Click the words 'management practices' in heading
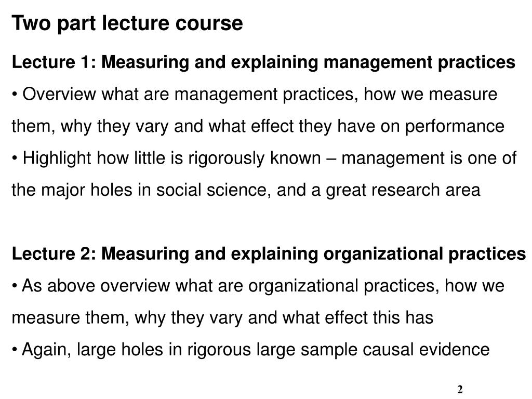 point(419,62)
